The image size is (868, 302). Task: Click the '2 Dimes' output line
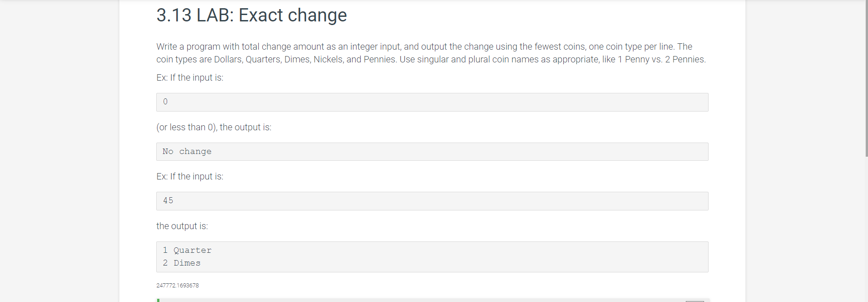[181, 263]
